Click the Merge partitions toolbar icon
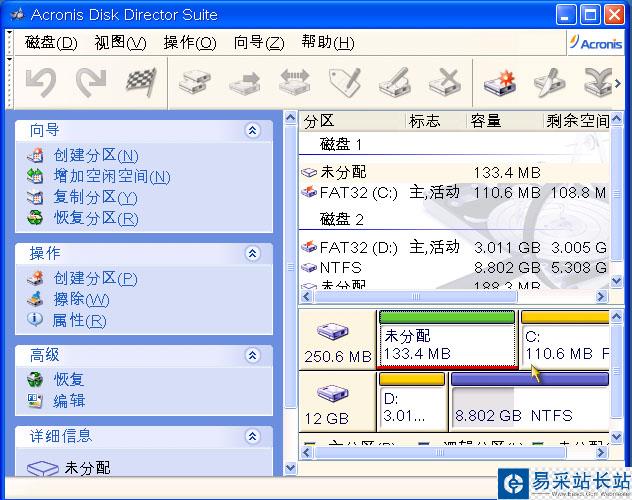 click(x=598, y=83)
